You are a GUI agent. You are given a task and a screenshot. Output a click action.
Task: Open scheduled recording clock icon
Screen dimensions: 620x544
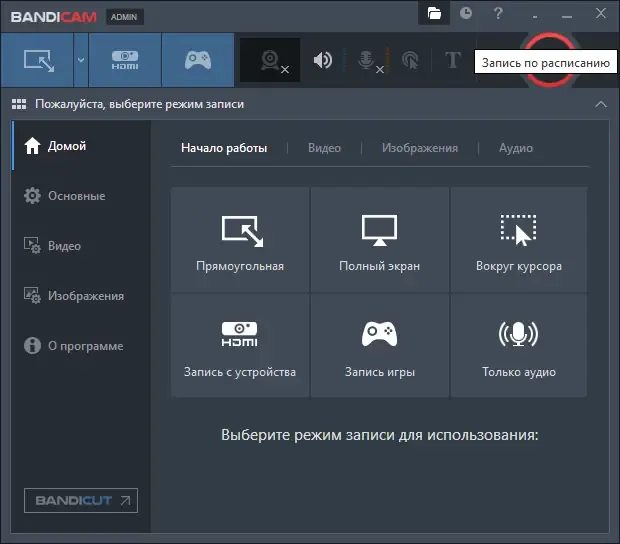tap(466, 13)
